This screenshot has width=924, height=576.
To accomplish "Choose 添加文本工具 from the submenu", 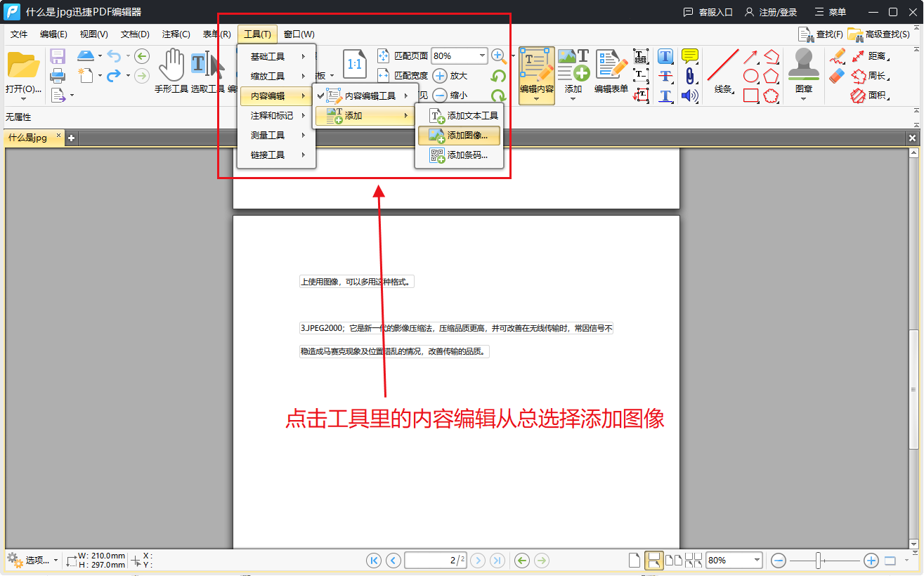I will [x=460, y=115].
